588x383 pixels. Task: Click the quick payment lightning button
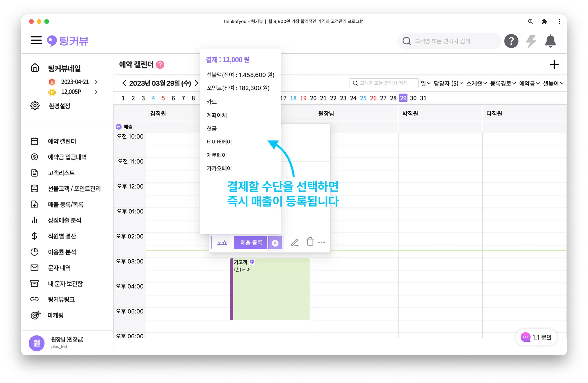(275, 243)
